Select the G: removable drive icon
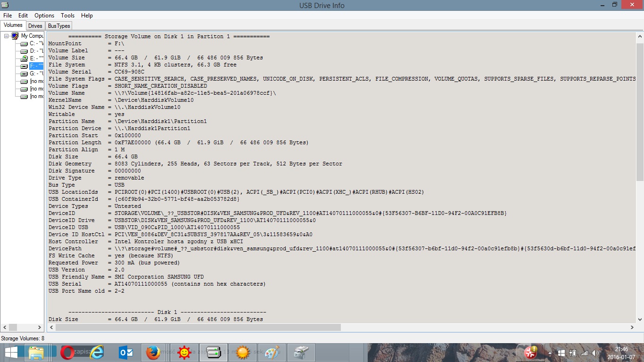The width and height of the screenshot is (644, 362). (x=24, y=74)
